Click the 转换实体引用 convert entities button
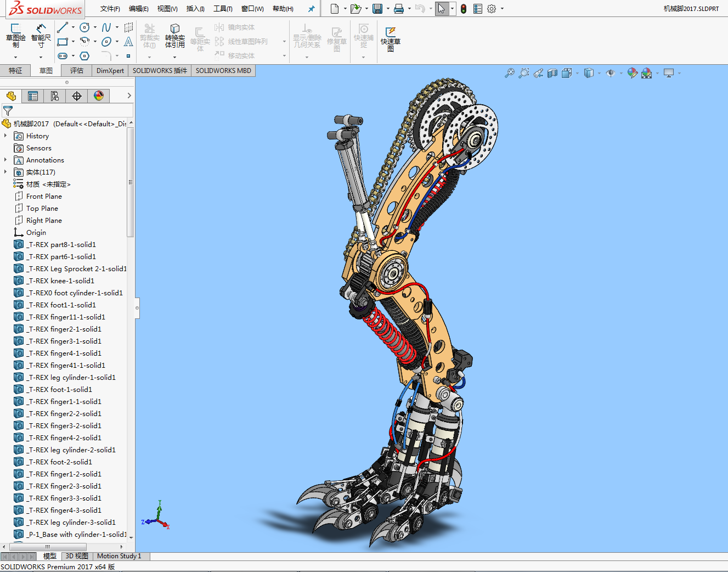Image resolution: width=728 pixels, height=572 pixels. coord(174,36)
